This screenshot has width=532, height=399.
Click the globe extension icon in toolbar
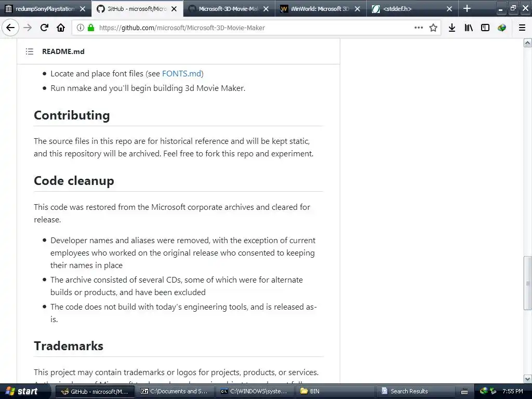click(x=502, y=28)
